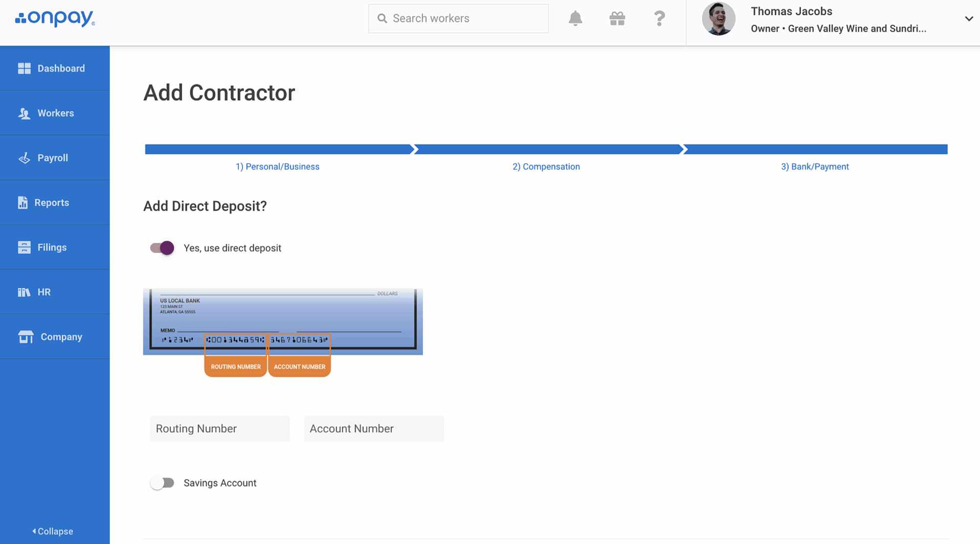Viewport: 980px width, 544px height.
Task: Click the Workers person icon
Action: [24, 113]
